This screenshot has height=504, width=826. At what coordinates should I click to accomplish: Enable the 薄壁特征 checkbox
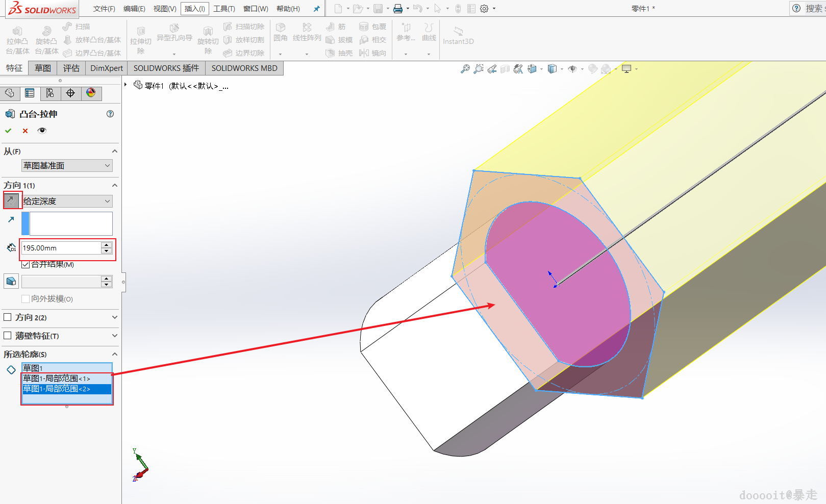click(8, 336)
